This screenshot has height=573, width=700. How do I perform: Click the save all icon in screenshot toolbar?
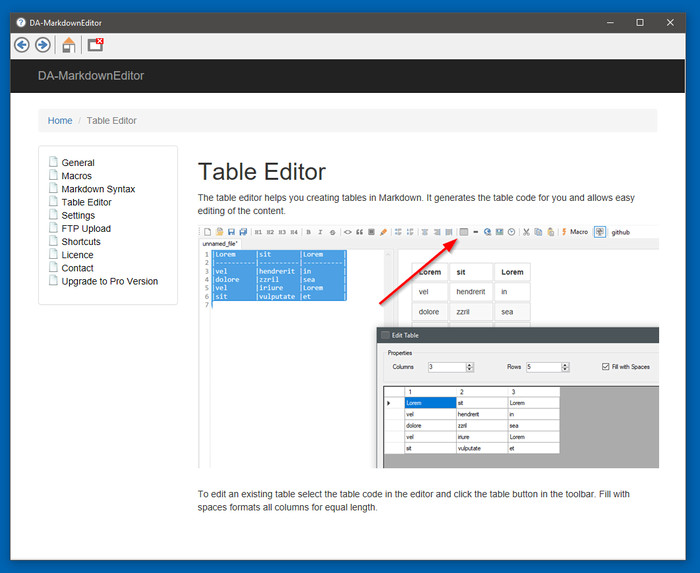point(243,232)
